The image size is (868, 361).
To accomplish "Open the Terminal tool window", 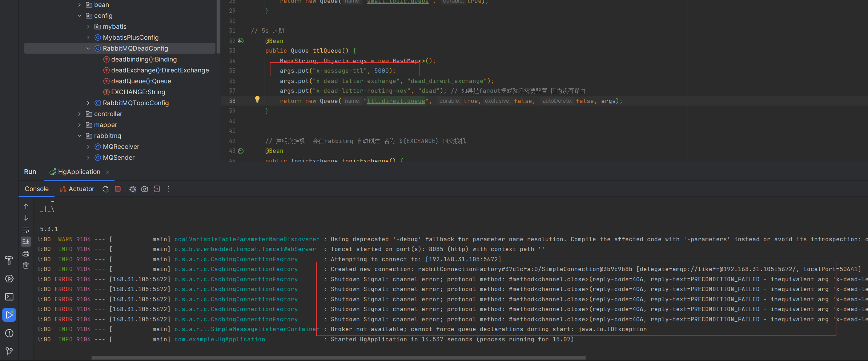I will pos(9,297).
